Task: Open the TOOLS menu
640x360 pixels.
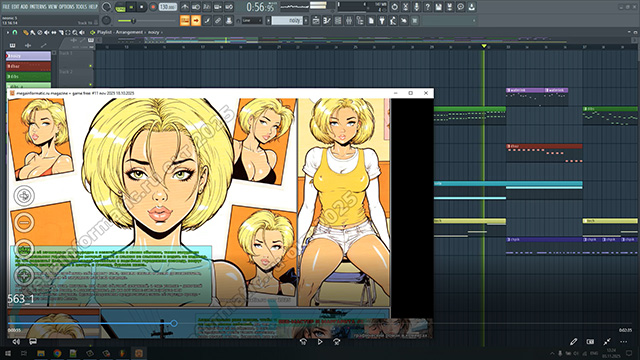Action: (81, 7)
